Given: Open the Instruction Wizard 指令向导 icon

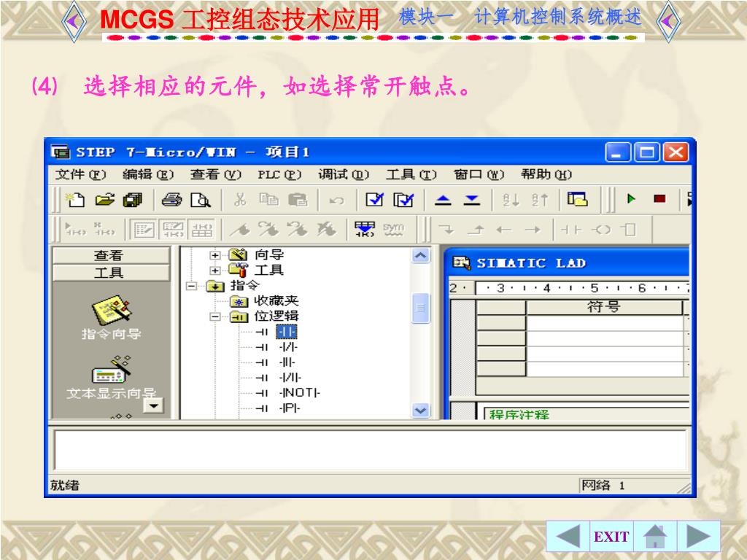Looking at the screenshot, I should tap(111, 318).
